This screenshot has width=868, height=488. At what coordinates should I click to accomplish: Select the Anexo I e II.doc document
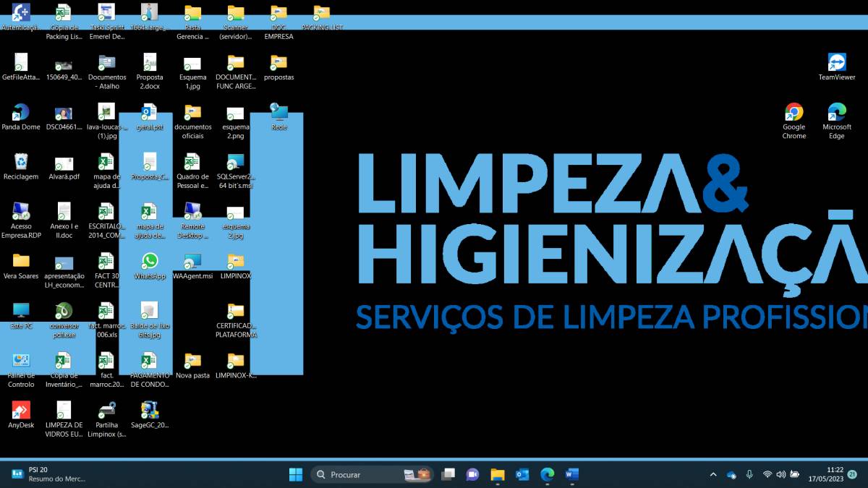(64, 221)
